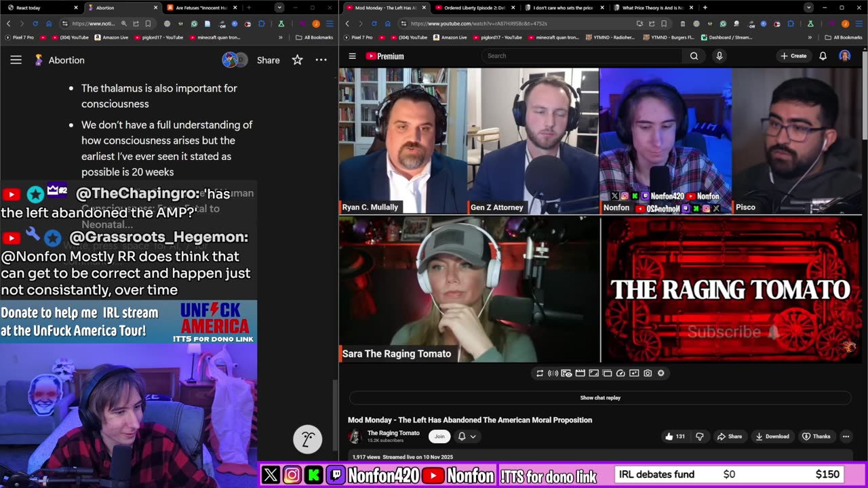Bookmark the Notion page via address bar icon
Viewport: 868px width, 488px height.
tap(149, 24)
